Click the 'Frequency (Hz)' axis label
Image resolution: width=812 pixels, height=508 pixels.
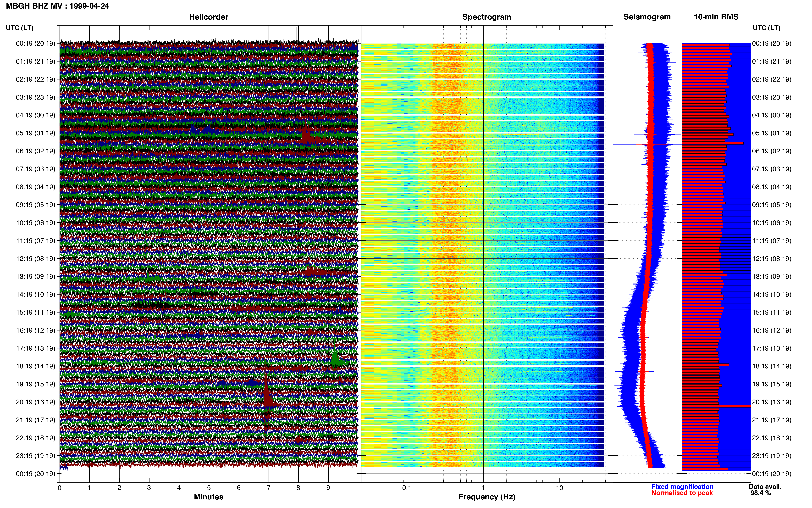(487, 497)
